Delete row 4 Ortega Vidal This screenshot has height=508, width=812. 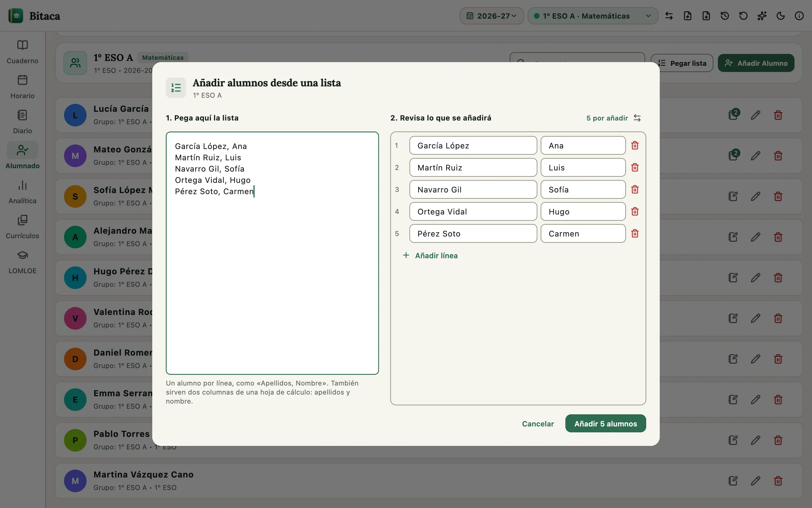coord(635,211)
